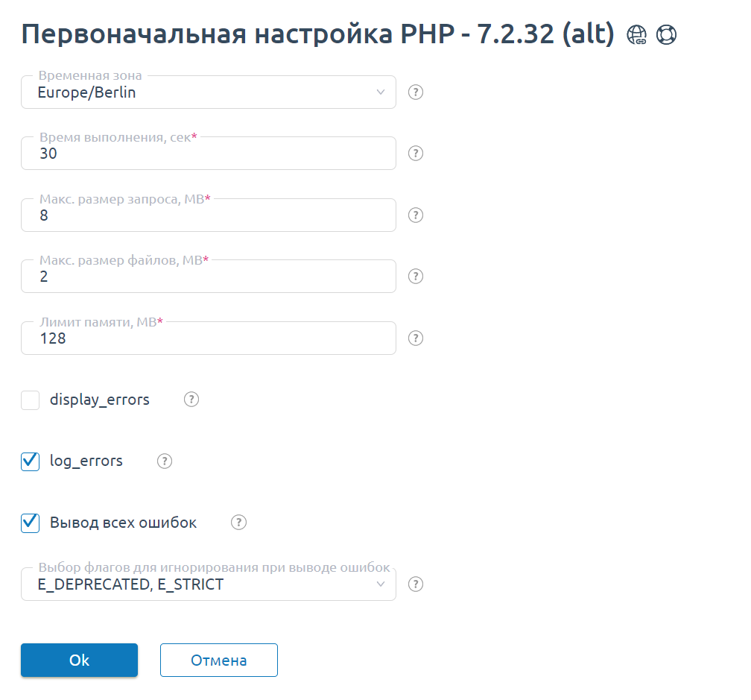
Task: Click the memory limit field showing 128
Action: pyautogui.click(x=209, y=338)
